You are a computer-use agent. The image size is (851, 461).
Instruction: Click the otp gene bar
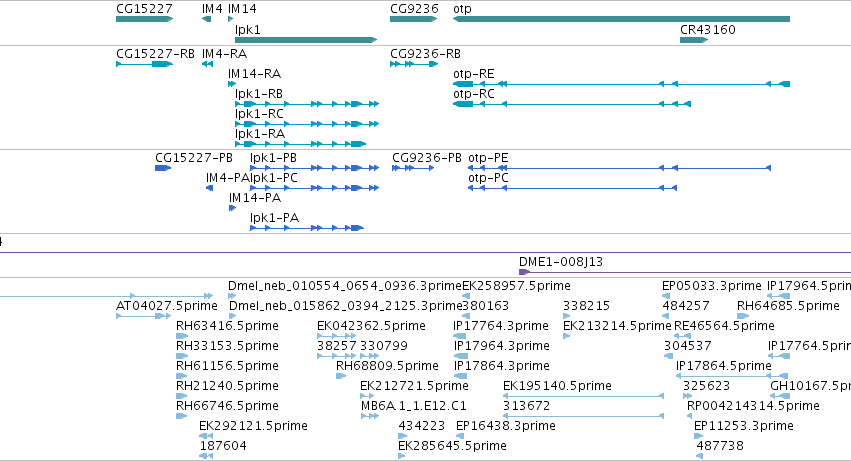pos(621,19)
